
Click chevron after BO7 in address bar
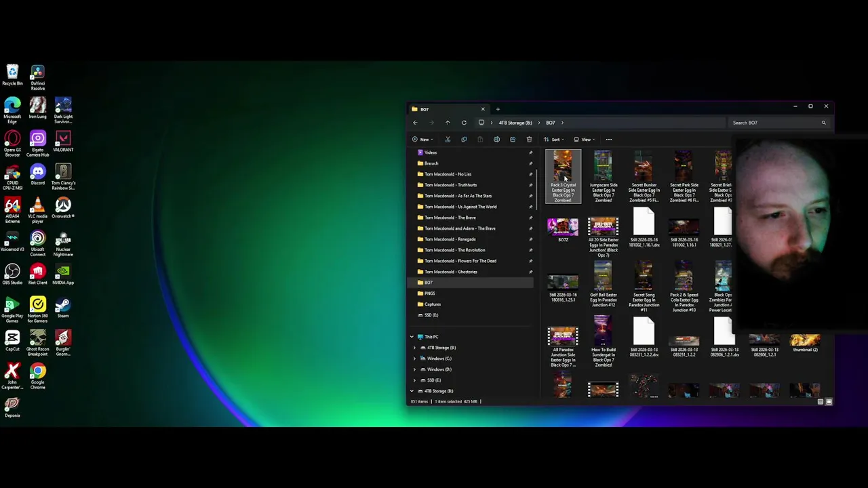tap(562, 123)
